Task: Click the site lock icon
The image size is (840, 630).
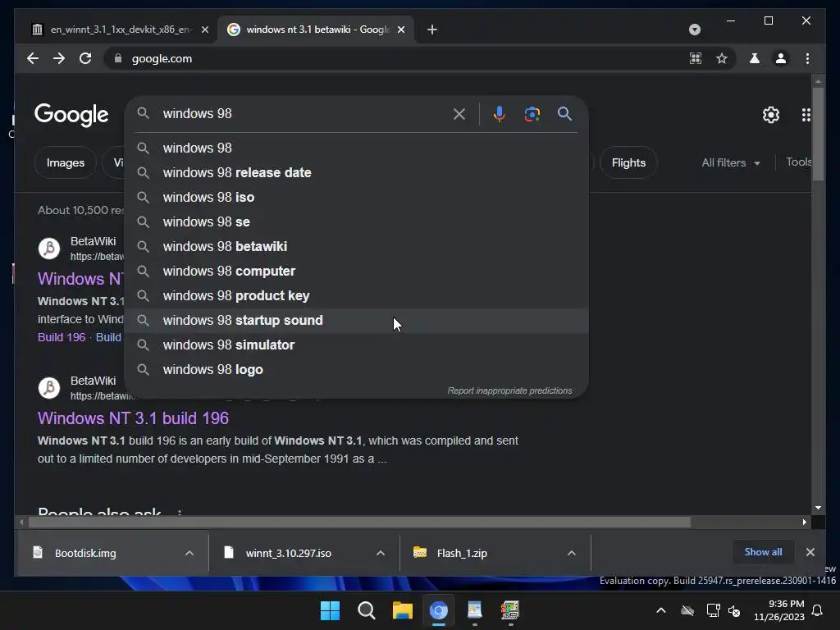Action: point(118,58)
